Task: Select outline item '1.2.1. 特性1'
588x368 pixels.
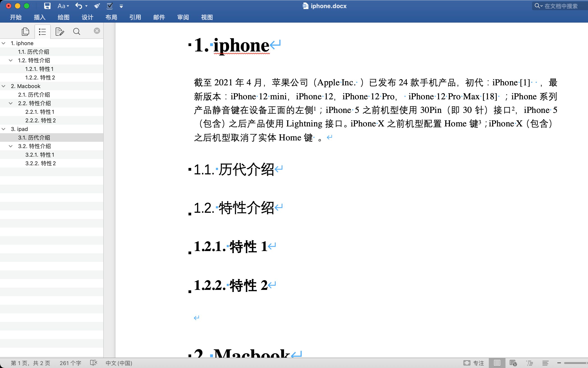Action: tap(39, 69)
